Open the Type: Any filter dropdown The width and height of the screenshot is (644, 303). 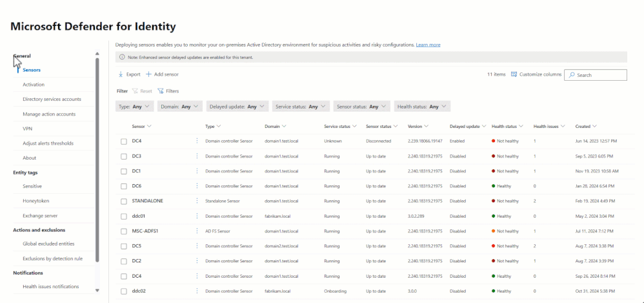pyautogui.click(x=135, y=107)
